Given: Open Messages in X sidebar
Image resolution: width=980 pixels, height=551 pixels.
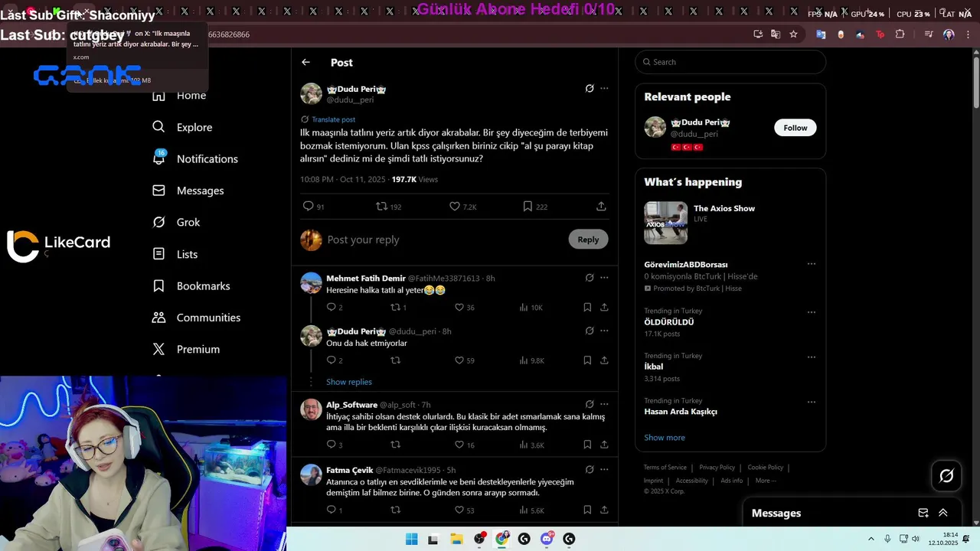Looking at the screenshot, I should pos(188,191).
